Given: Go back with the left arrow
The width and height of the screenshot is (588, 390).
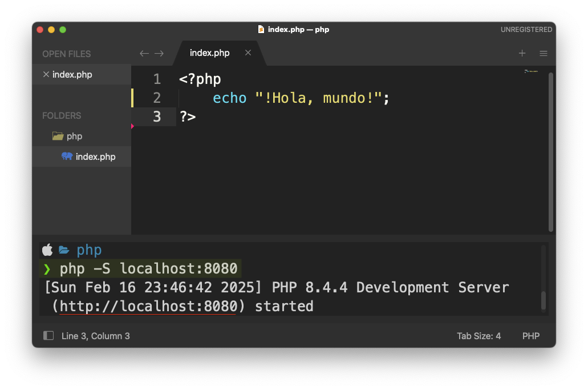Looking at the screenshot, I should pyautogui.click(x=144, y=53).
